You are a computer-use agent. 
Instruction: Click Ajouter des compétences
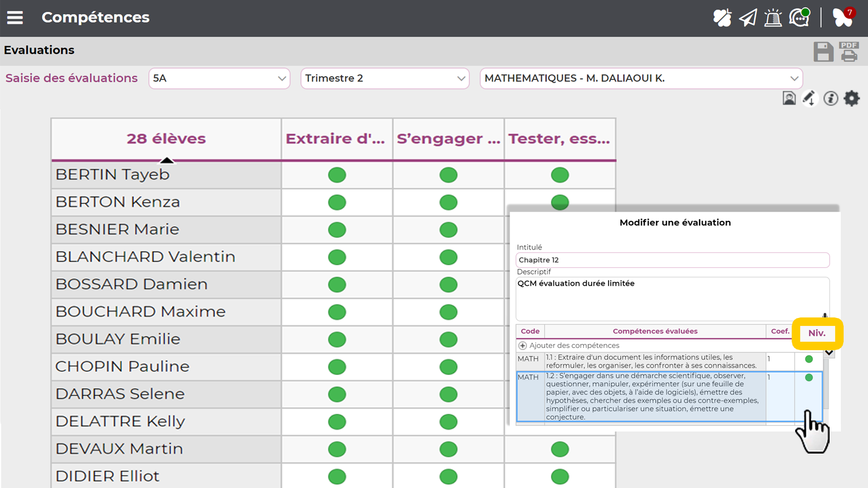click(x=574, y=346)
